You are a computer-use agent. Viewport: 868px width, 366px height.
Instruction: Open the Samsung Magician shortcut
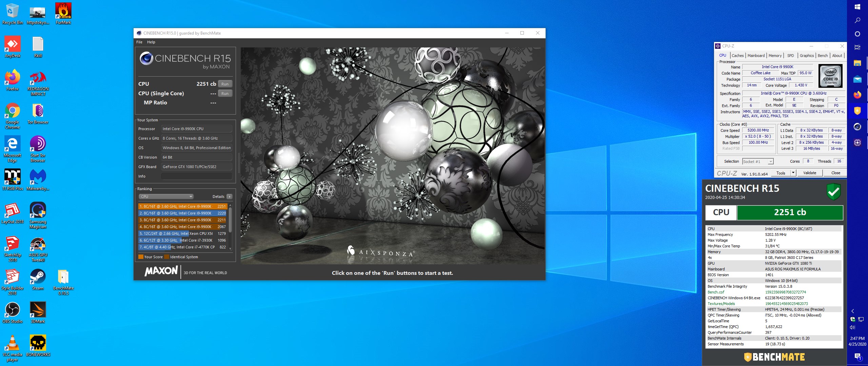(x=38, y=215)
